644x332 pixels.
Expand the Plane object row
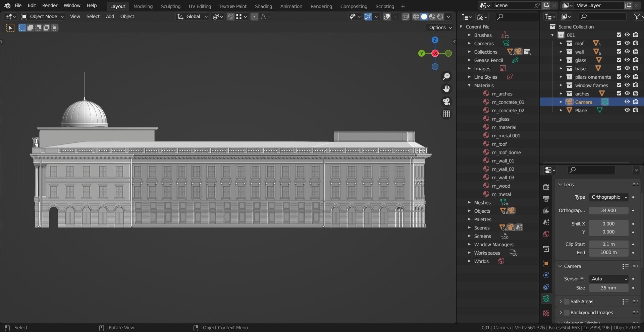pyautogui.click(x=561, y=110)
